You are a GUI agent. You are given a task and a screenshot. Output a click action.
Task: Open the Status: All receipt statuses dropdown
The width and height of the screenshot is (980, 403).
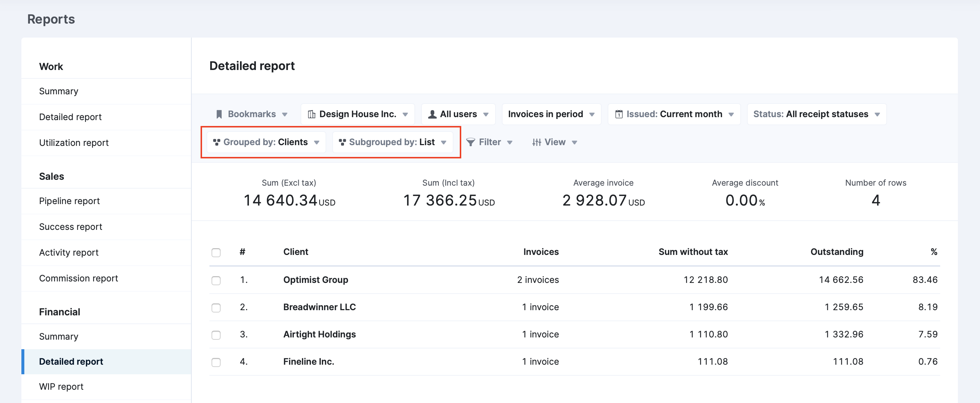pos(817,115)
